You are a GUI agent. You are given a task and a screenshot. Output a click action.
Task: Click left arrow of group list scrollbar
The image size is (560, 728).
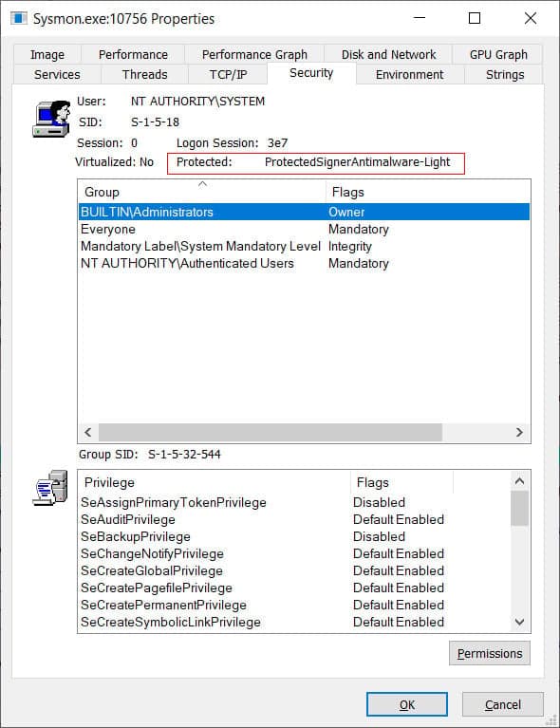pos(87,432)
